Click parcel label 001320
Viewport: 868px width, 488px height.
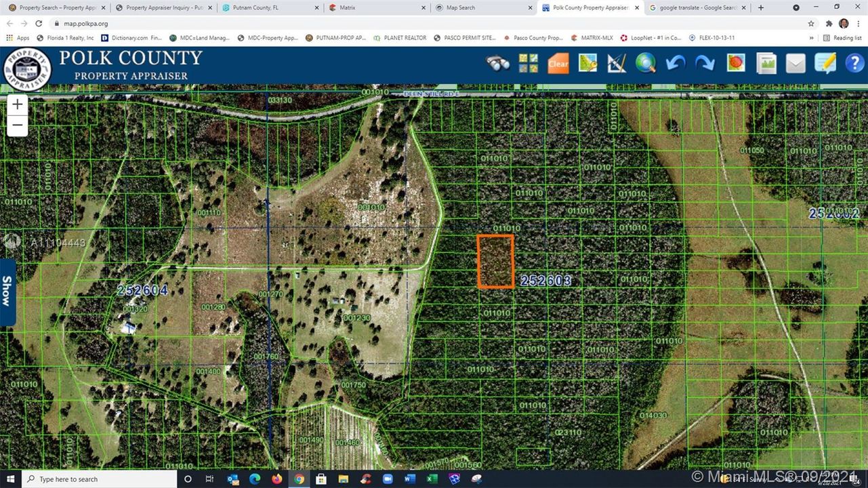click(x=133, y=308)
